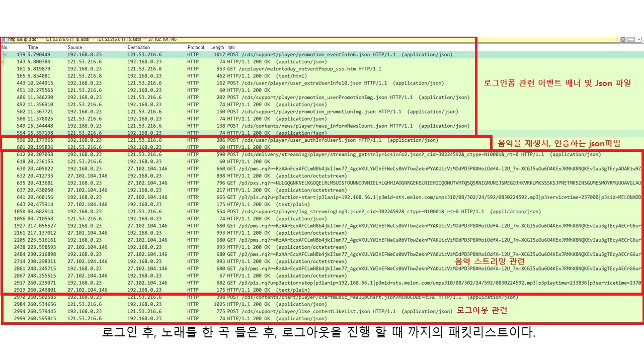This screenshot has width=644, height=362.
Task: Select packet 1927 at time 217.056527
Action: 322,226
